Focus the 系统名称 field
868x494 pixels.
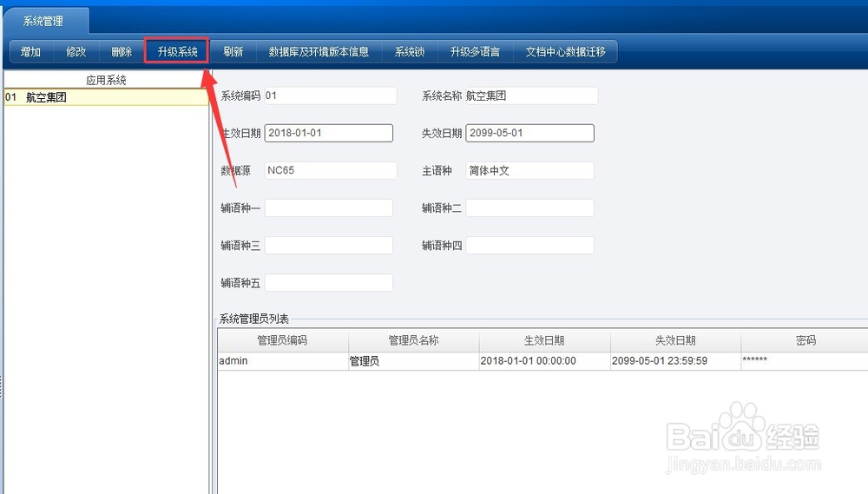pos(531,96)
